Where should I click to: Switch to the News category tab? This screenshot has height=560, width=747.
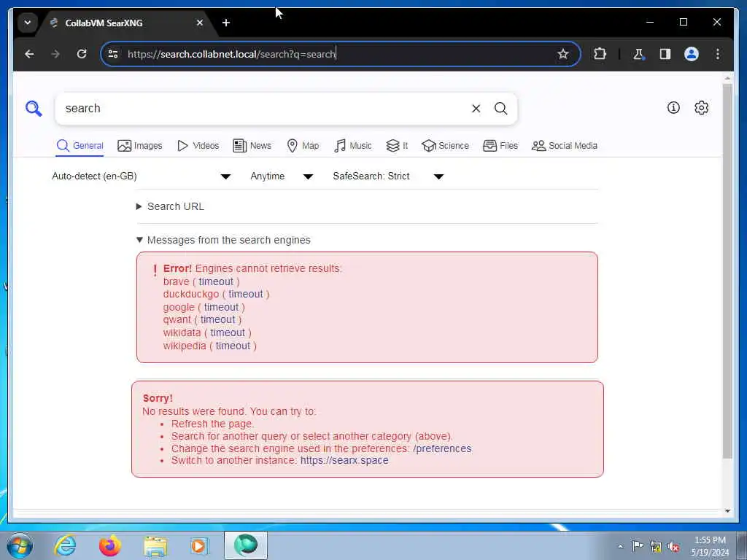(252, 146)
